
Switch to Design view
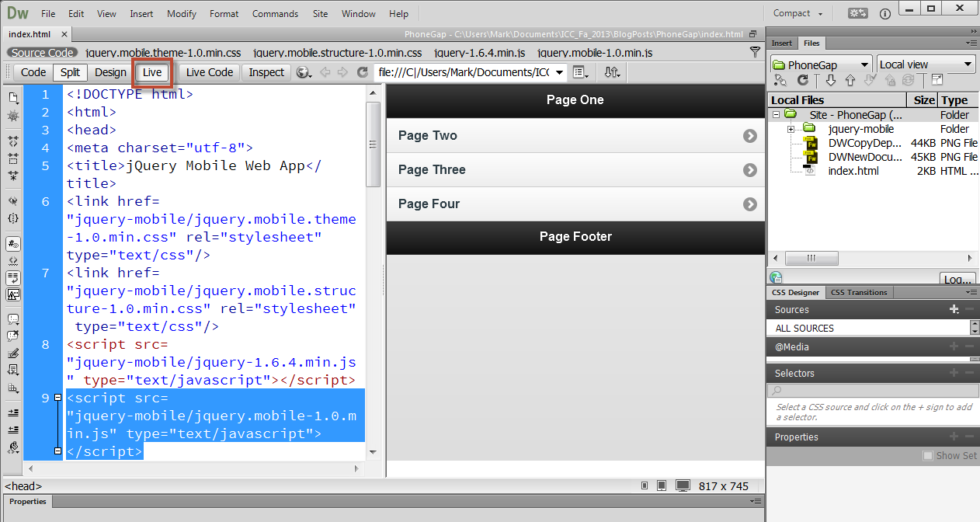[110, 72]
